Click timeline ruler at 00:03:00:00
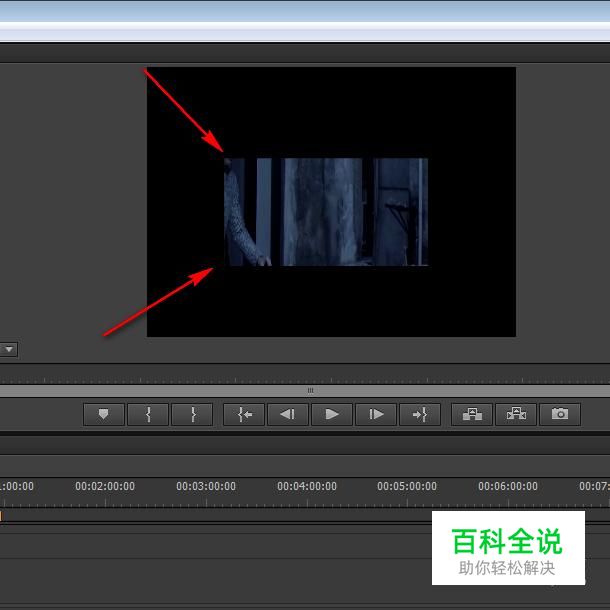 (206, 486)
